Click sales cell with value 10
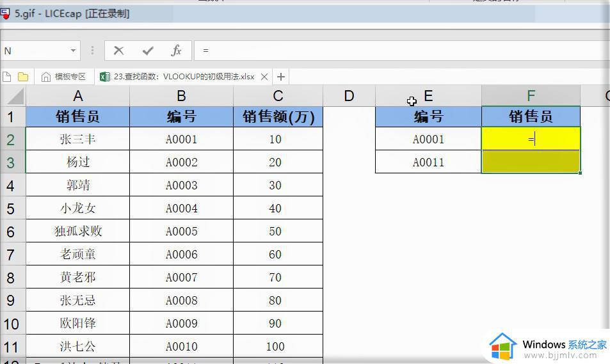Screen dimensions: 610x364 278,139
